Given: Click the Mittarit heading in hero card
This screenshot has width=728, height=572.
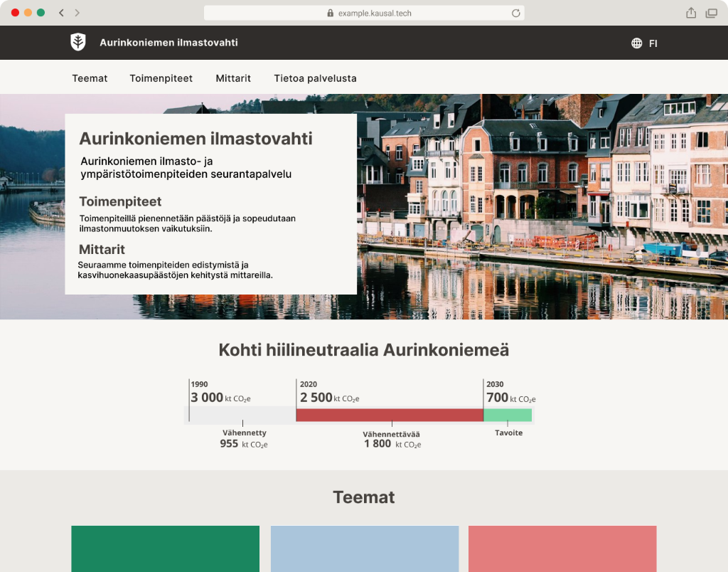Looking at the screenshot, I should [102, 250].
